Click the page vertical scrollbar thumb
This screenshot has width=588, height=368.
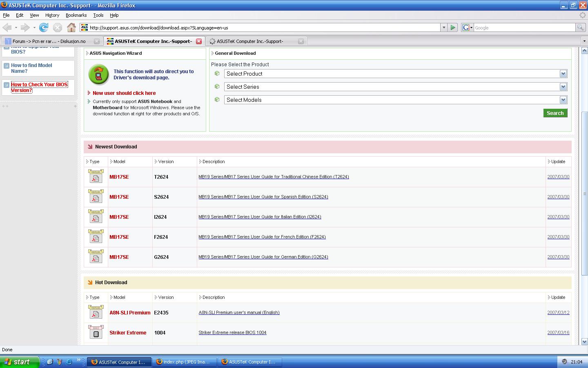[x=584, y=193]
